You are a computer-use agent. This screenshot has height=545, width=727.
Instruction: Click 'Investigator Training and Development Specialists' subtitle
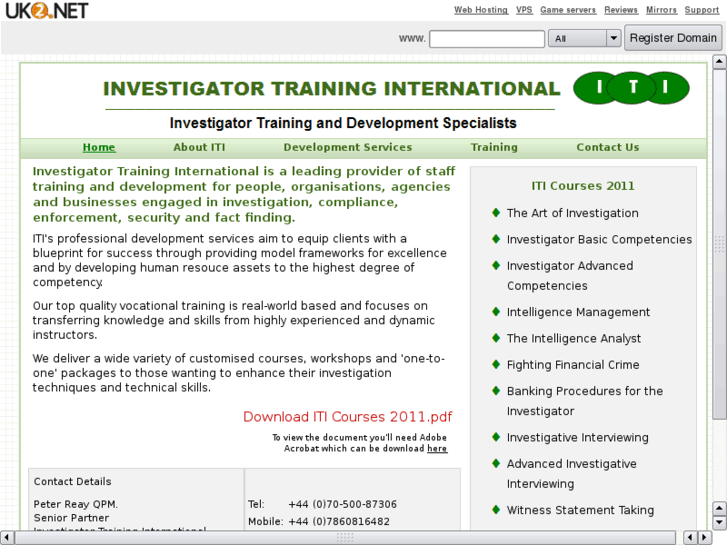click(x=343, y=123)
